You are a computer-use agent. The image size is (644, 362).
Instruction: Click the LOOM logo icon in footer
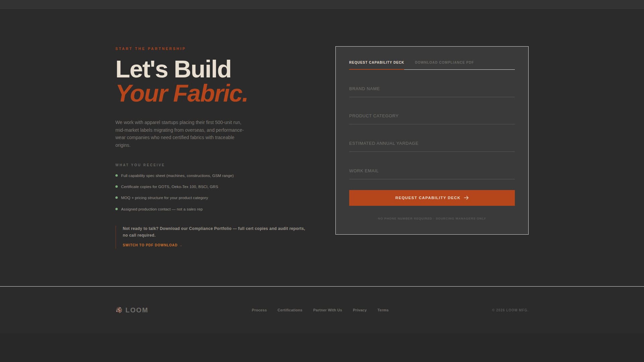click(119, 310)
